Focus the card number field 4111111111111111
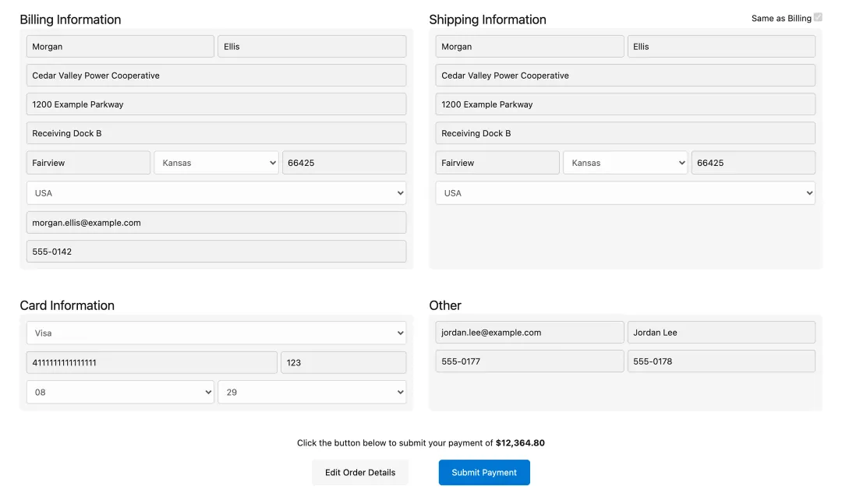Screen dimensions: 842x504 (x=152, y=362)
